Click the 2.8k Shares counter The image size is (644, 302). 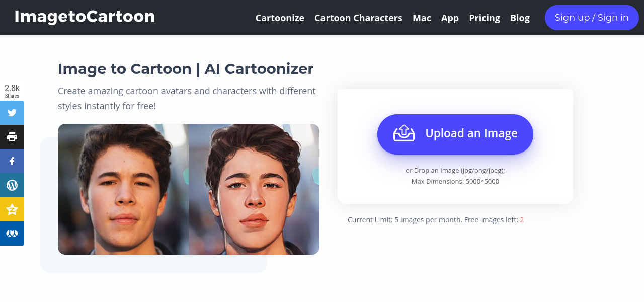point(12,91)
